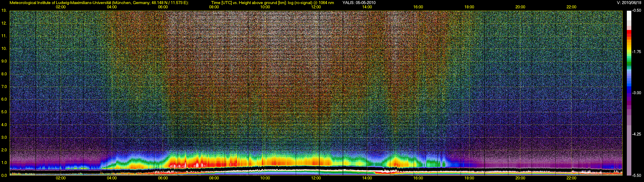Click the 08:00 label on the top time axis

point(214,7)
